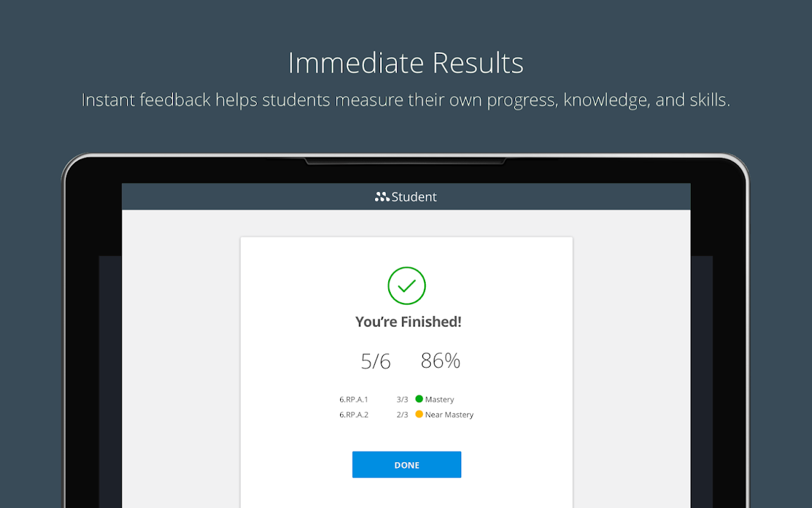Image resolution: width=812 pixels, height=508 pixels.
Task: Click the green checkmark circle icon
Action: tap(407, 286)
